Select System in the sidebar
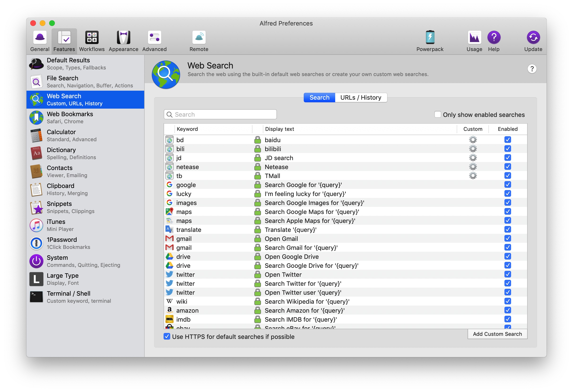Viewport: 573px width, 392px height. (85, 261)
